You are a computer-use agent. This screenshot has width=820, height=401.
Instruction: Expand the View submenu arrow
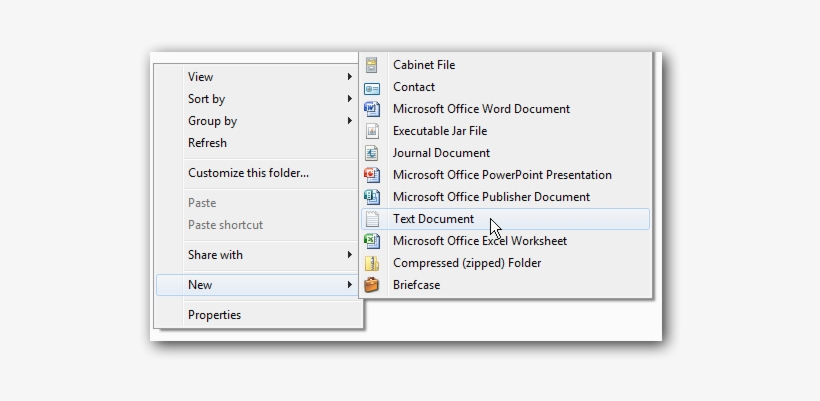click(349, 77)
